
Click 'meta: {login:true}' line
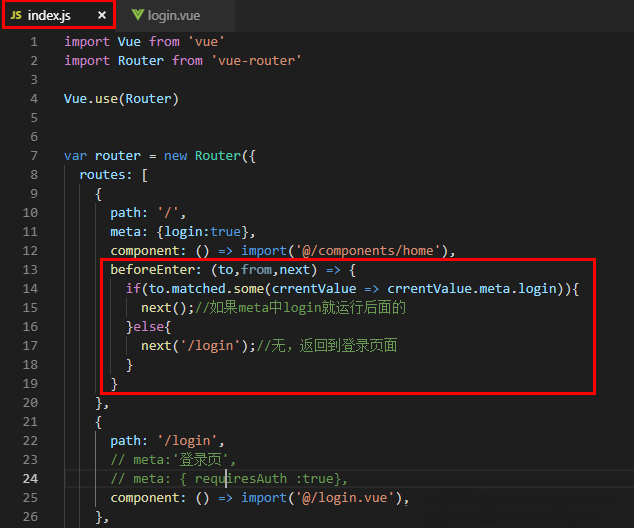tap(182, 232)
